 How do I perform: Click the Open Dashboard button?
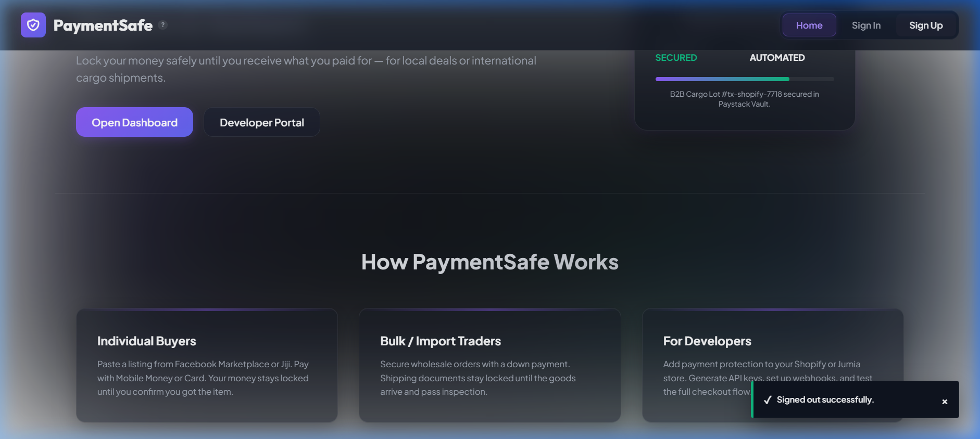(x=134, y=122)
